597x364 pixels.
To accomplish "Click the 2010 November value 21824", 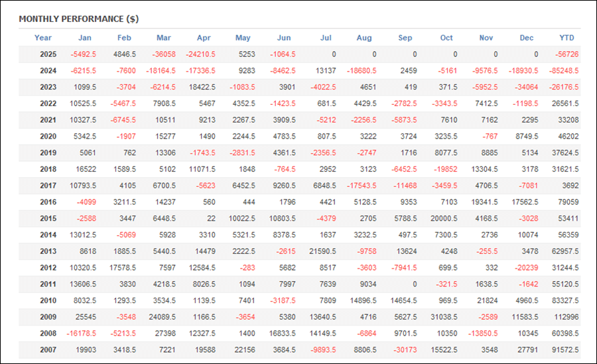I will click(x=488, y=300).
